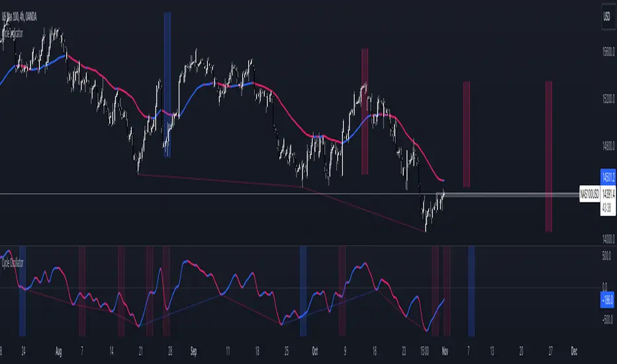Open the USD currency selector
Viewport: 617px width, 364px height.
pos(608,17)
